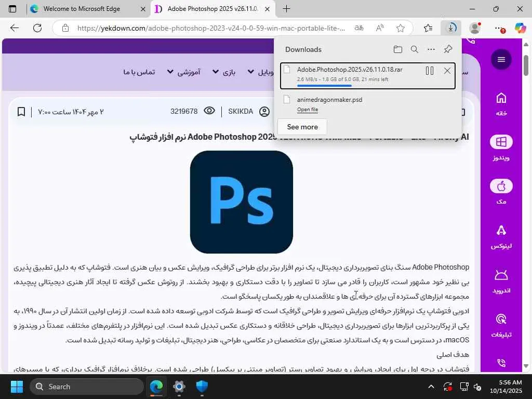The width and height of the screenshot is (532, 399).
Task: Pause the Adobe Photoshop rar download
Action: 430,71
